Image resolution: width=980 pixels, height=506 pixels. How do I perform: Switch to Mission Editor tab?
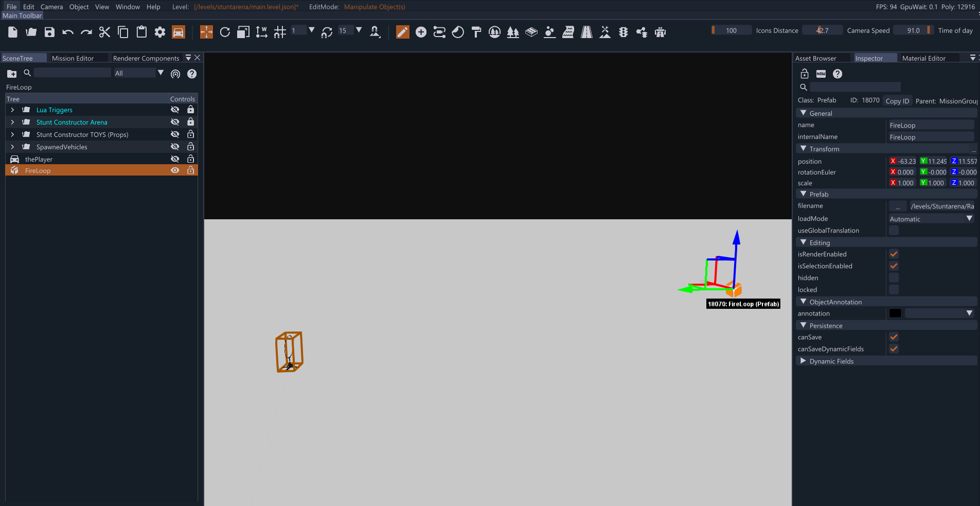73,58
